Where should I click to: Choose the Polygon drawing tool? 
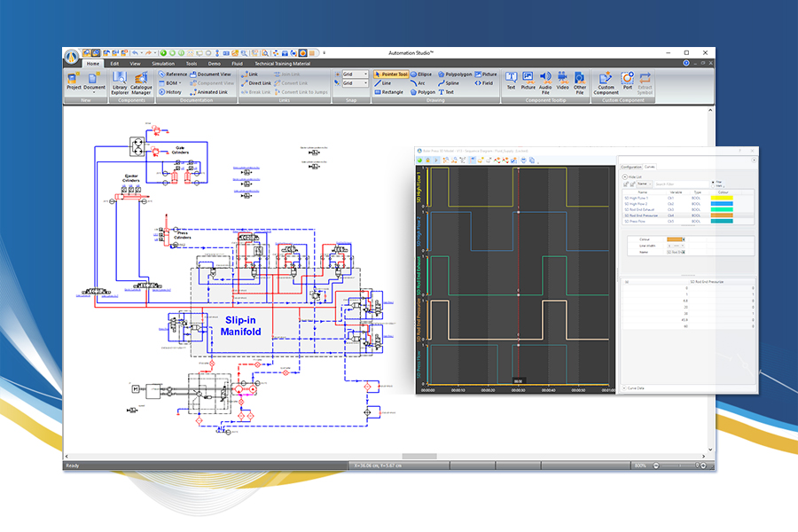click(423, 92)
